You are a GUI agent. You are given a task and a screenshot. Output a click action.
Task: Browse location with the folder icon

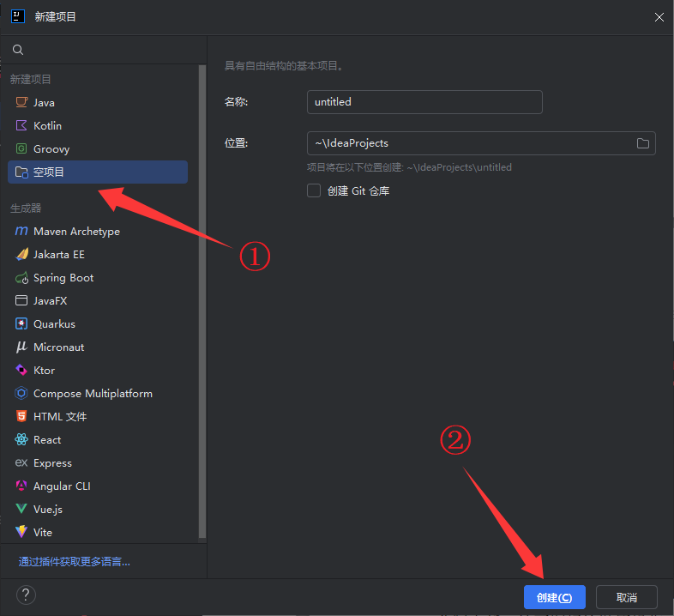642,143
